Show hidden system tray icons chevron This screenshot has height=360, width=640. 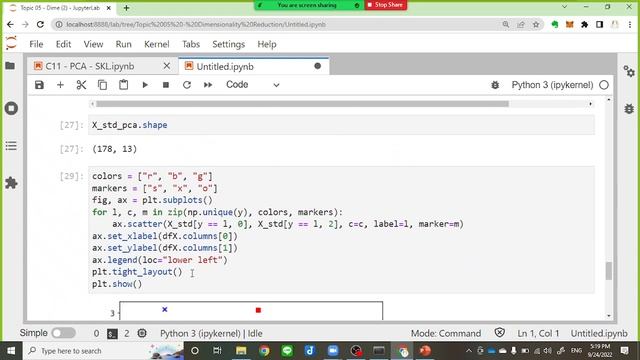click(469, 351)
